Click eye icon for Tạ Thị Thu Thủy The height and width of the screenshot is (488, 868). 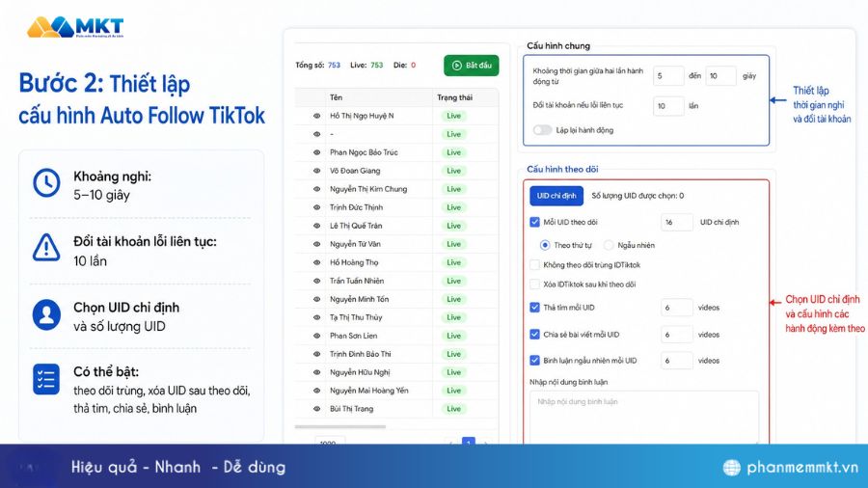tap(316, 317)
